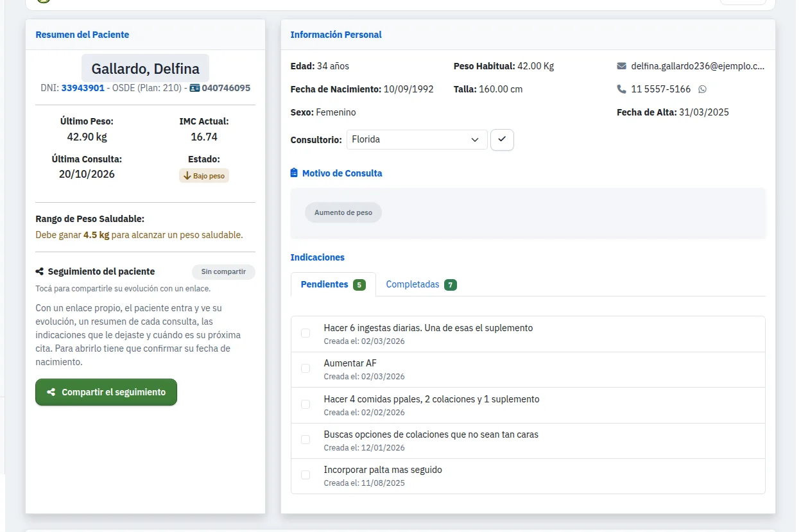Click the Edad value 34 años
This screenshot has height=532, width=801.
333,66
